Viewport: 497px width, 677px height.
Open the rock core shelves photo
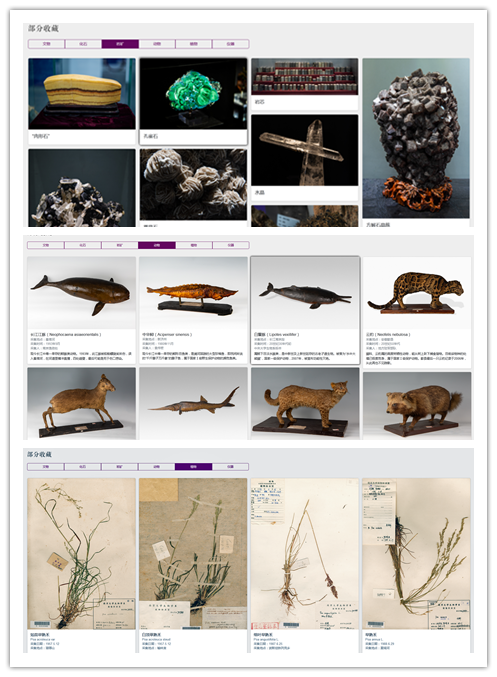point(305,76)
